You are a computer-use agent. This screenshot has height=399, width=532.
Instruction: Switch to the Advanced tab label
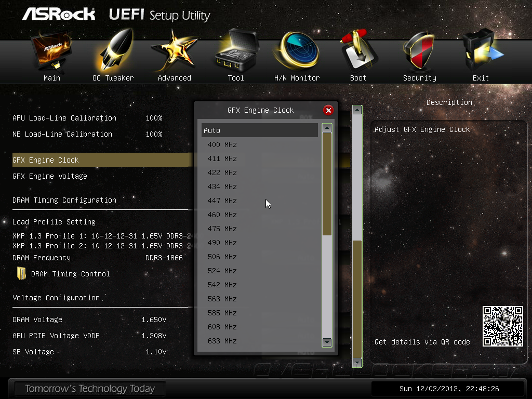click(x=175, y=78)
